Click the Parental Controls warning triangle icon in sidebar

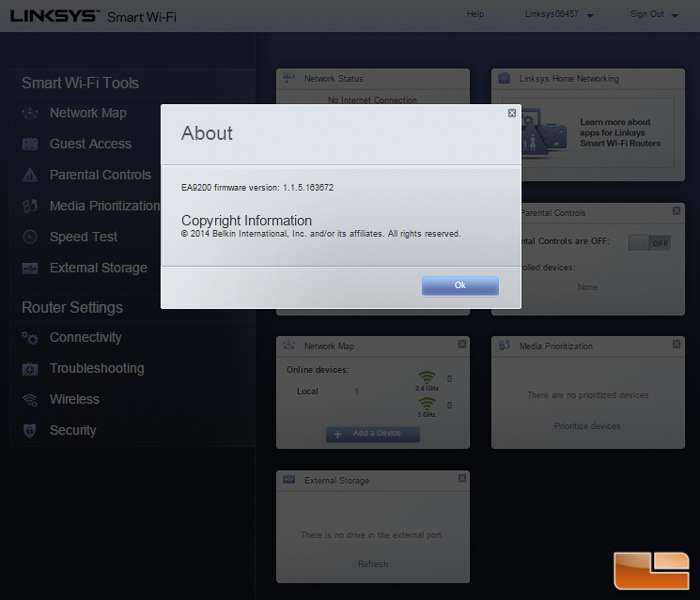click(x=30, y=175)
